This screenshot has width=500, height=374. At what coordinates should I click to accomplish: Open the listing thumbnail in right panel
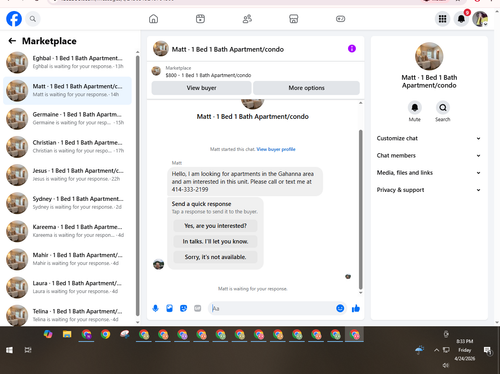click(429, 56)
